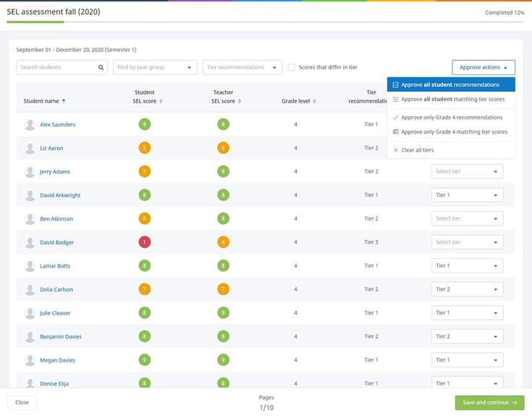Open Julie Cleaver tier dropdown
The height and width of the screenshot is (418, 532).
tap(467, 313)
